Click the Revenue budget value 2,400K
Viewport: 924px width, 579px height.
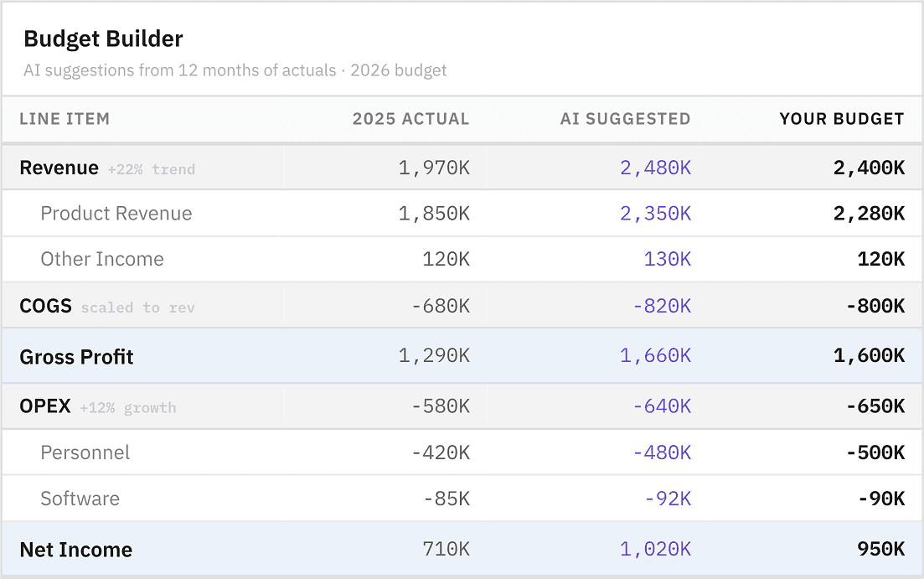click(869, 168)
